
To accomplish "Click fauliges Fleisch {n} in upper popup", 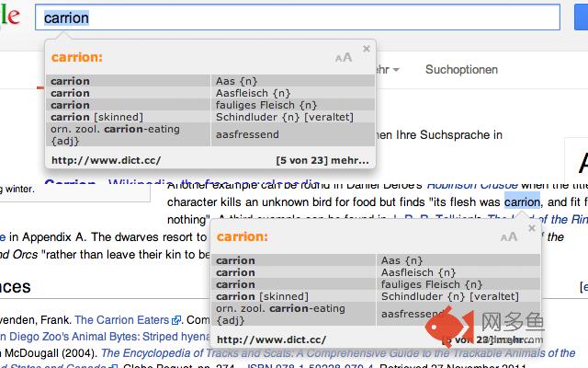I will click(x=266, y=105).
